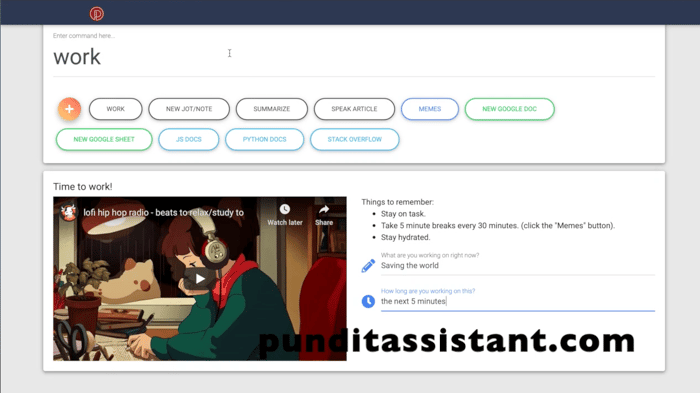Create a NEW GOOGLE SHEET

[x=104, y=139]
